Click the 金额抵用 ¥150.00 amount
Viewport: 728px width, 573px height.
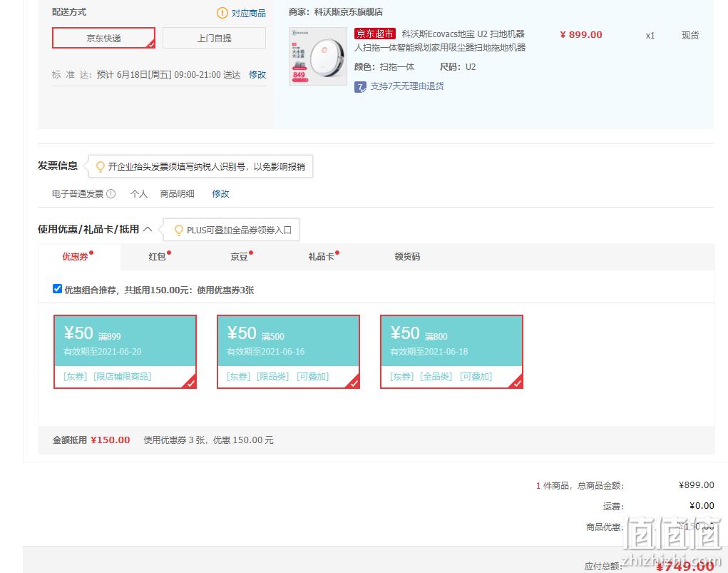pos(110,440)
